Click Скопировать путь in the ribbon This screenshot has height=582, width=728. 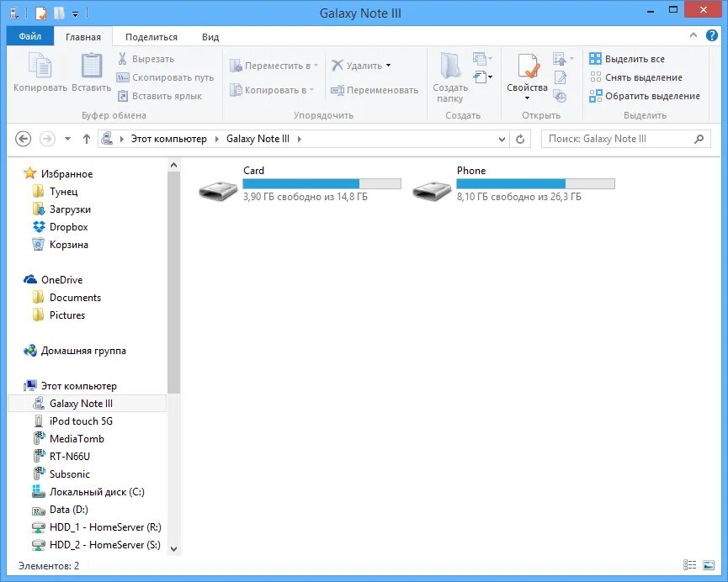tap(165, 77)
